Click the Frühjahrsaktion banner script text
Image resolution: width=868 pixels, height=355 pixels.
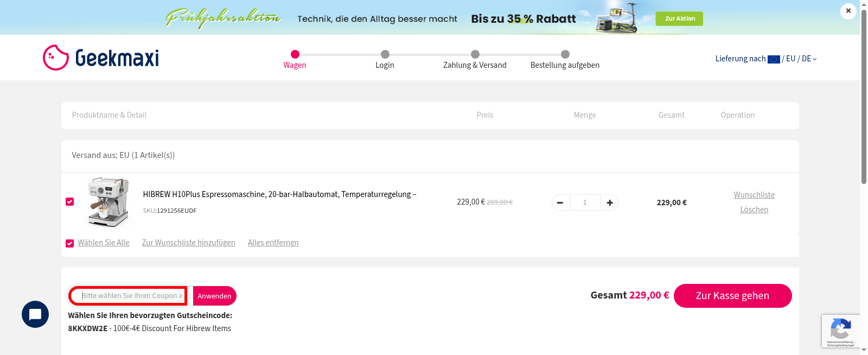click(x=223, y=18)
